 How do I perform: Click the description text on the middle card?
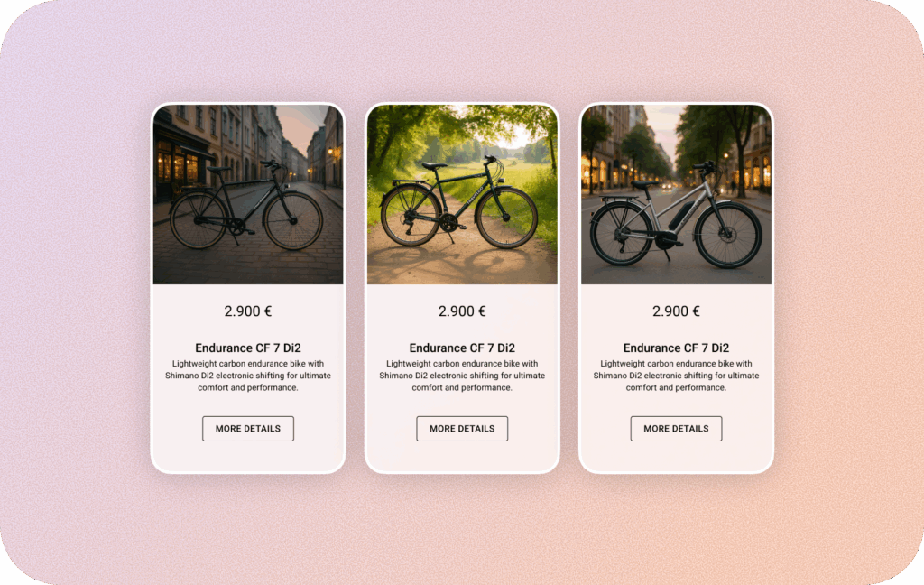[462, 376]
